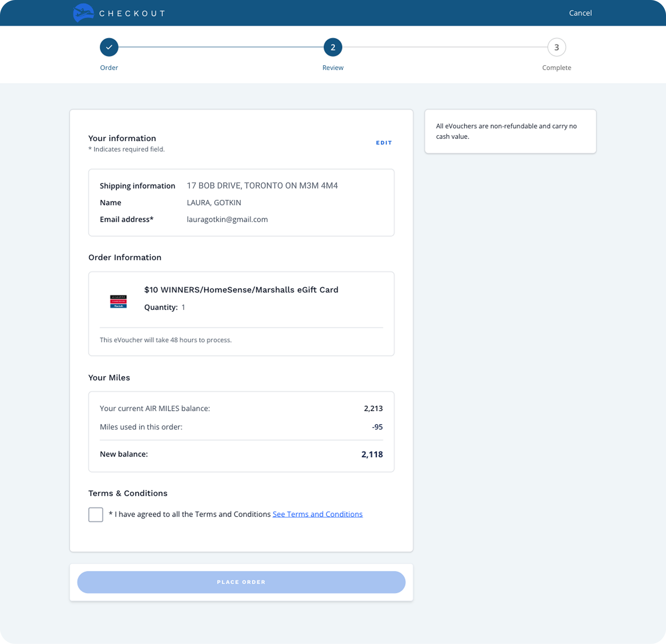This screenshot has height=644, width=666.
Task: Click the eGift Card product title
Action: (241, 290)
